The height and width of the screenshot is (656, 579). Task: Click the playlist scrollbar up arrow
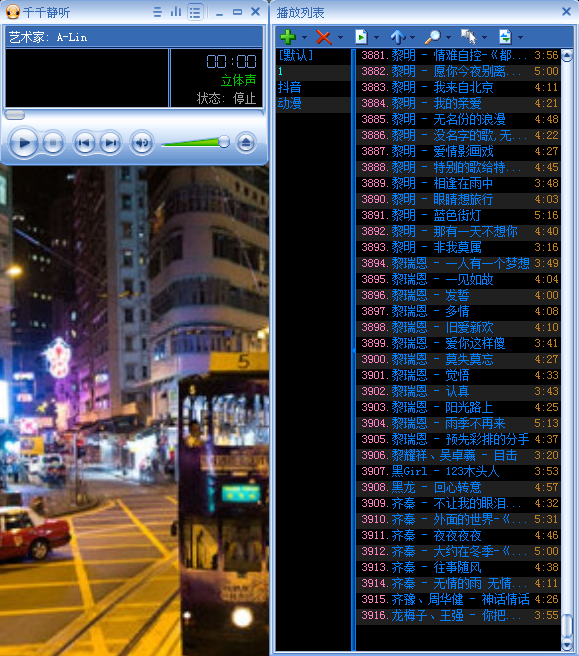pos(566,55)
